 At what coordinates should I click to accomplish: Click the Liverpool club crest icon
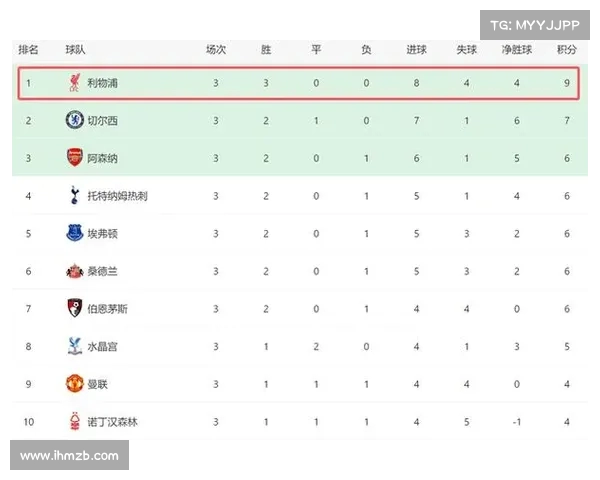[x=75, y=83]
